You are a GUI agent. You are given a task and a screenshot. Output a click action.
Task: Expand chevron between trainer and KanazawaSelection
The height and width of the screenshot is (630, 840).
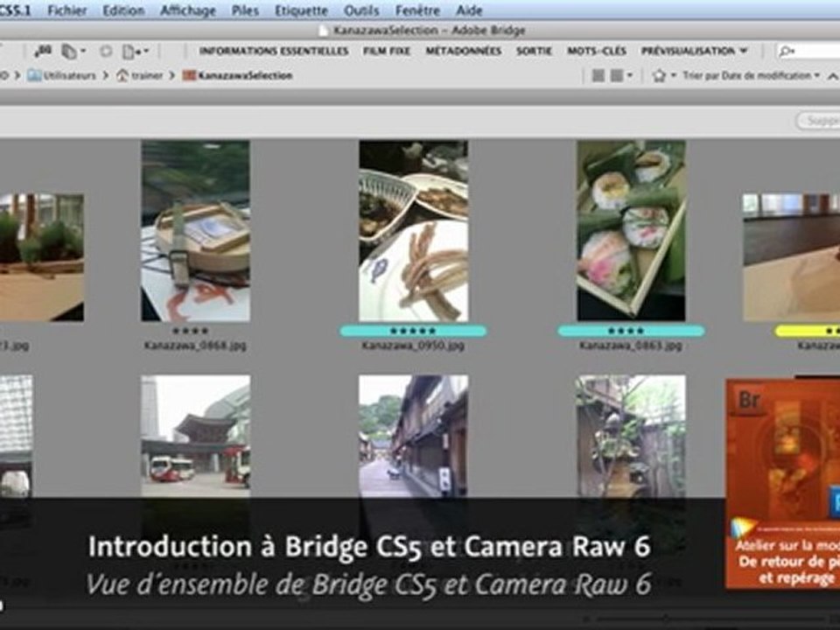172,75
